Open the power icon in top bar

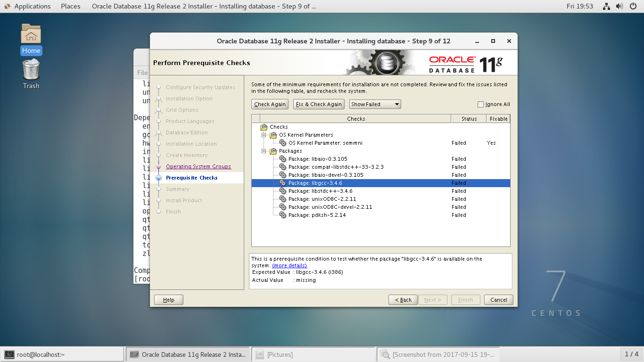point(633,6)
